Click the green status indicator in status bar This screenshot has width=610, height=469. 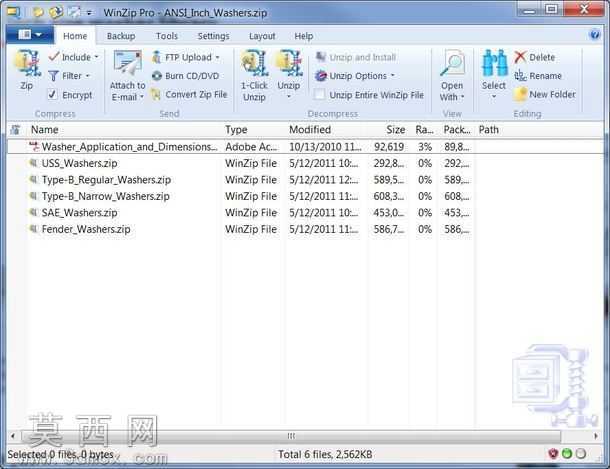click(567, 453)
